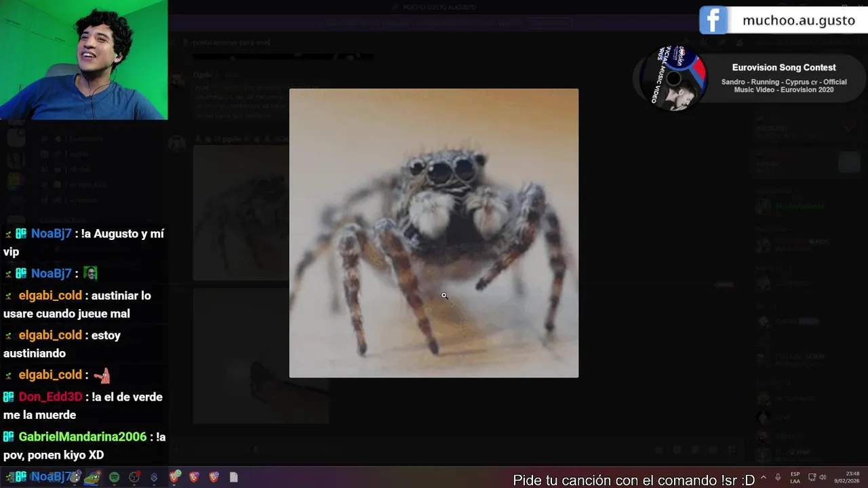Viewport: 868px width, 488px height.
Task: Click the Facebook logo in overlay
Action: [713, 20]
